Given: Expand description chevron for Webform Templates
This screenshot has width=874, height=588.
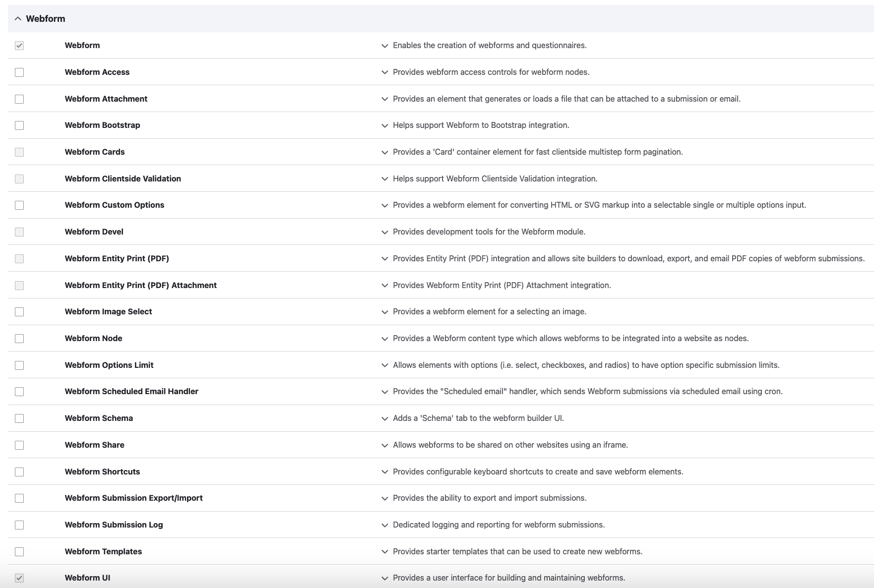Looking at the screenshot, I should (384, 552).
